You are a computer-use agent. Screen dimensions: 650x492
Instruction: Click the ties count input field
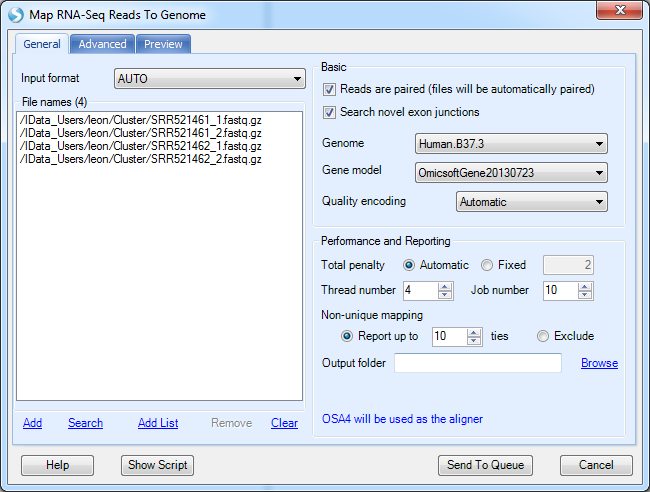pos(449,337)
